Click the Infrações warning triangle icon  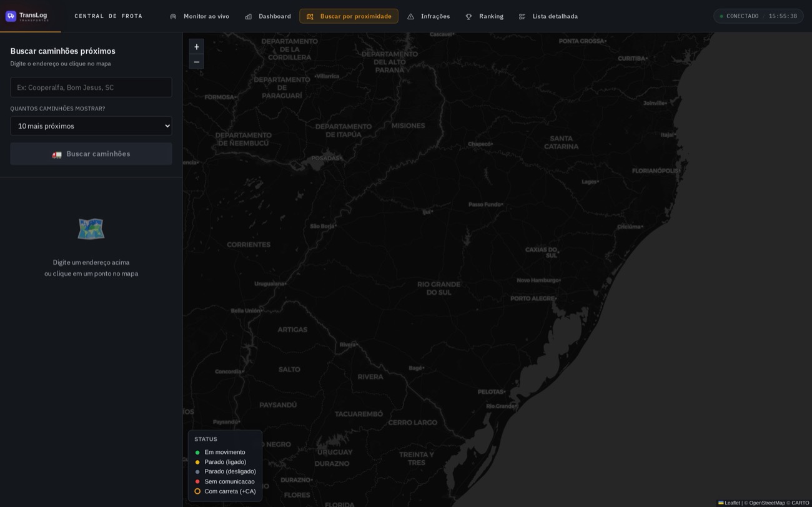410,16
